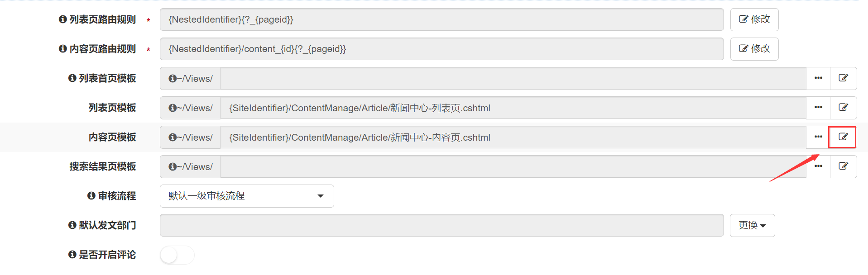This screenshot has width=868, height=275.
Task: Click the 默认发文部门 input field
Action: 441,225
